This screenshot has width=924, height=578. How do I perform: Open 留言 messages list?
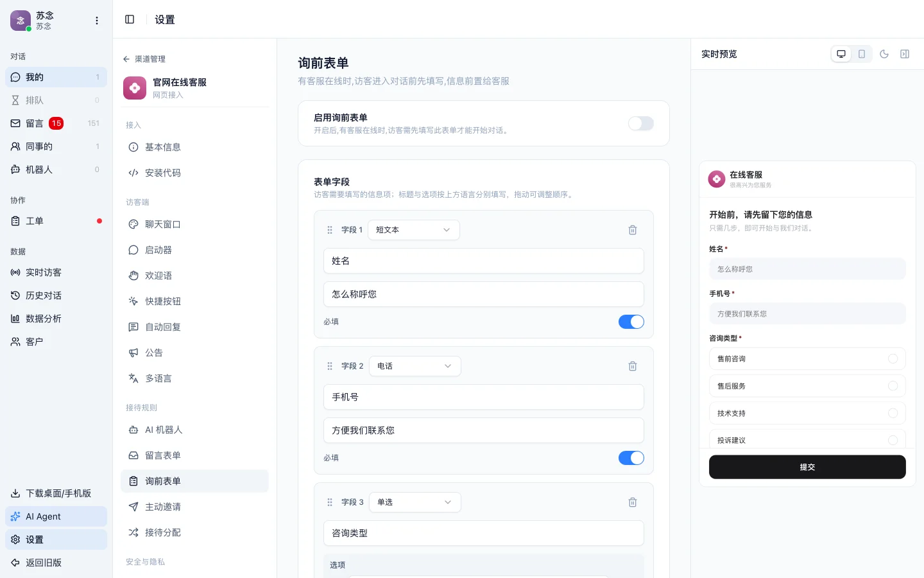point(56,123)
